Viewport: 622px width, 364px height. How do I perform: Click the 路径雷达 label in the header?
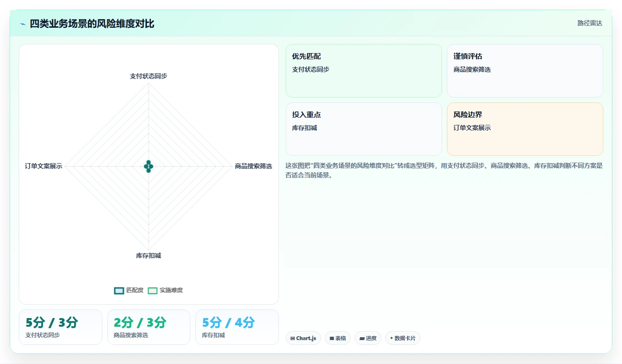590,23
